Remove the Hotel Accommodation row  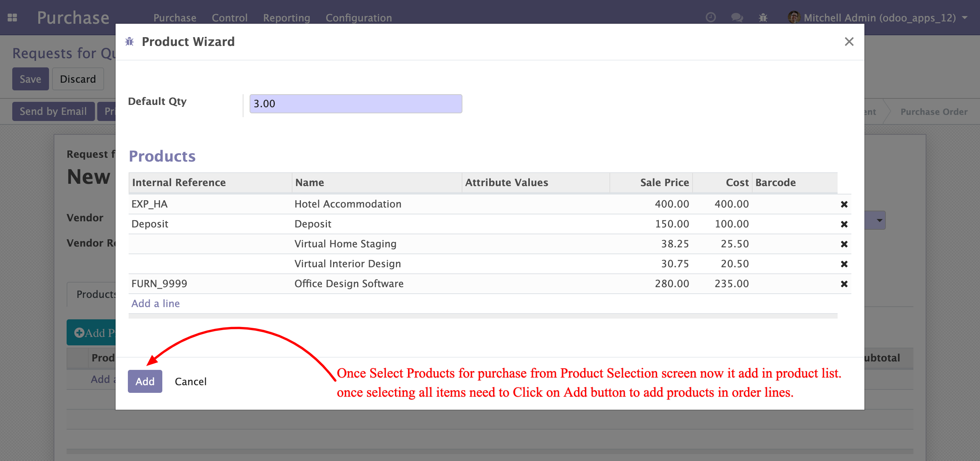[x=844, y=204]
